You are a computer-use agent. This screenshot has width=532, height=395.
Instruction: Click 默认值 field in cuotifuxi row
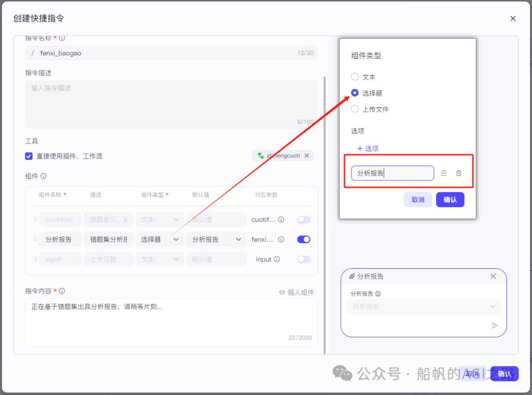click(216, 219)
